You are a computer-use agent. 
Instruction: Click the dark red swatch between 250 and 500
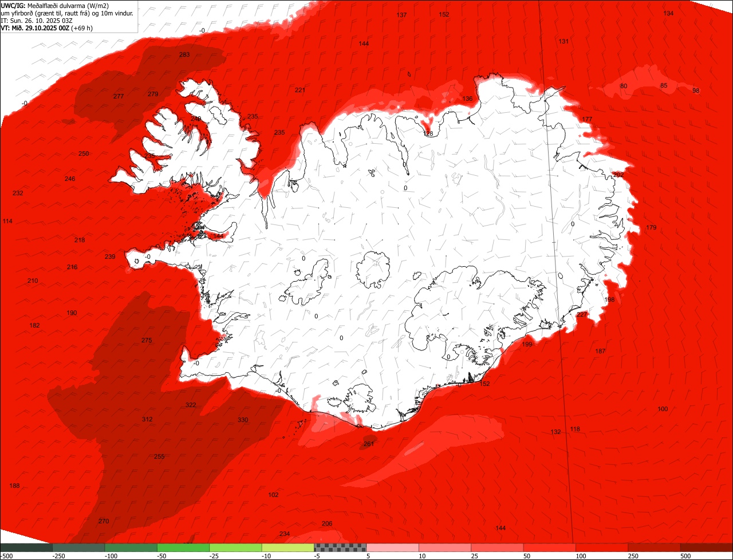pos(655,547)
